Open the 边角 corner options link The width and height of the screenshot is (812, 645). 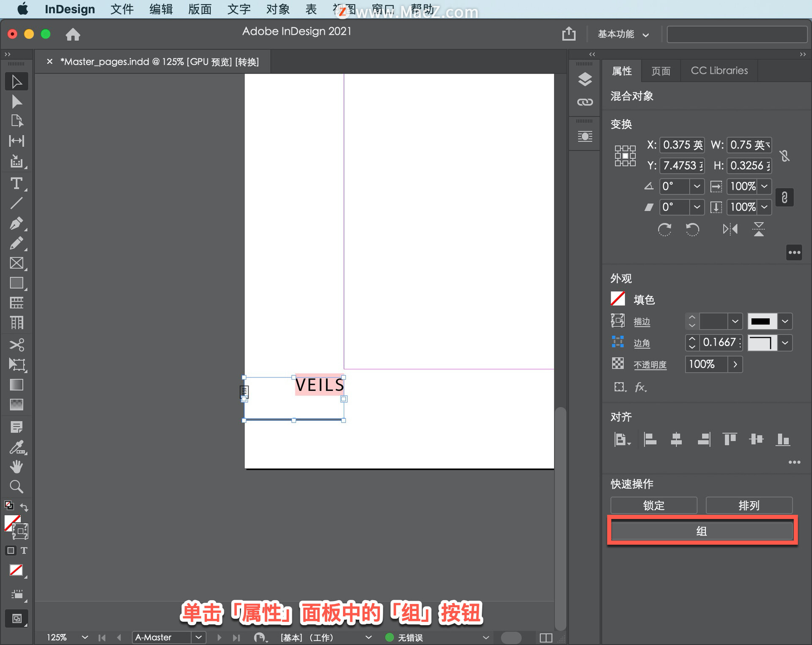pyautogui.click(x=642, y=344)
